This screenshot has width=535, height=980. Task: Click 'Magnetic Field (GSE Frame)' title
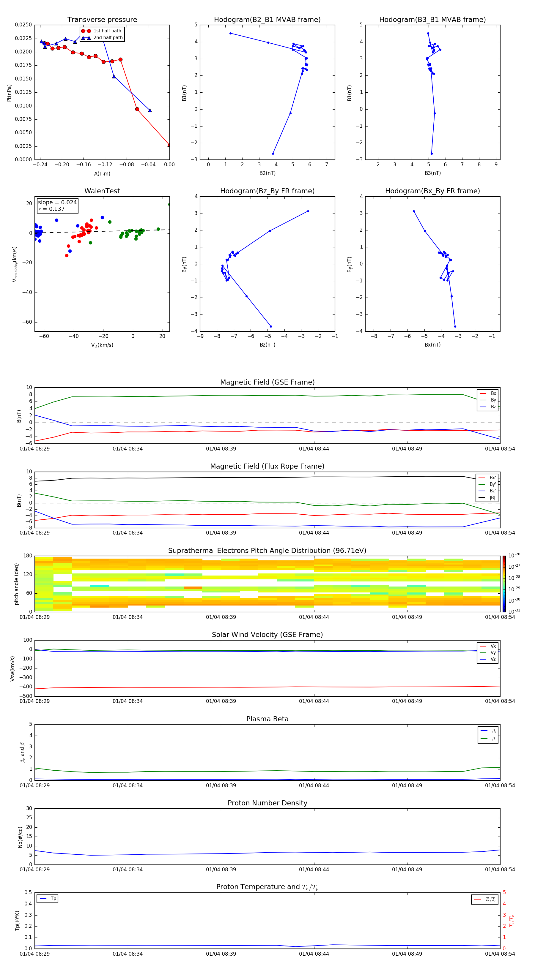267,382
